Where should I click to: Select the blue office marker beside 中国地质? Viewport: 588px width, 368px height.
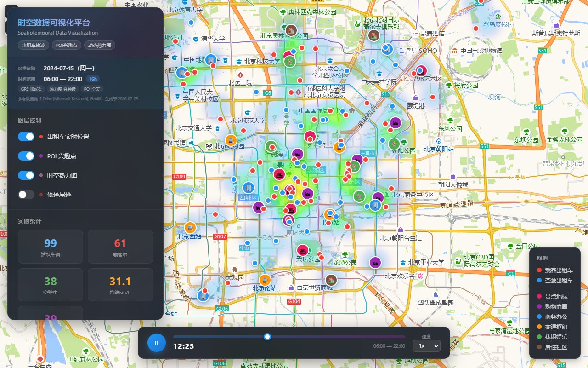211,59
